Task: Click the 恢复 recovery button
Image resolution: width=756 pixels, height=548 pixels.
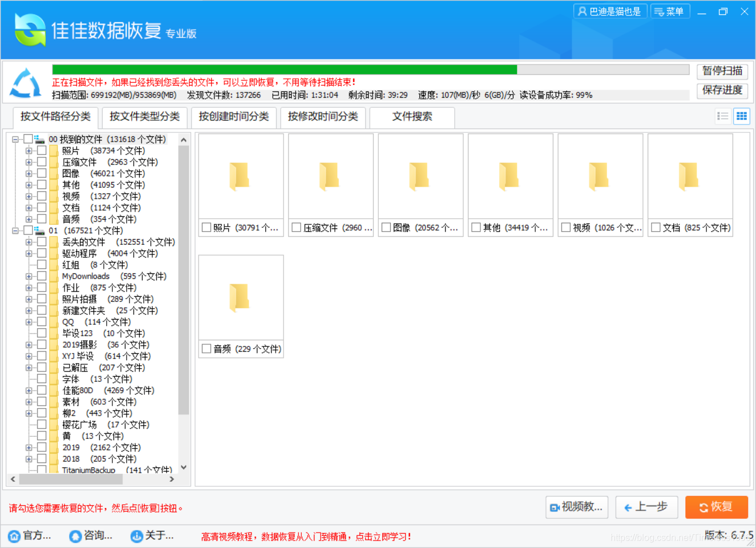Action: (717, 507)
